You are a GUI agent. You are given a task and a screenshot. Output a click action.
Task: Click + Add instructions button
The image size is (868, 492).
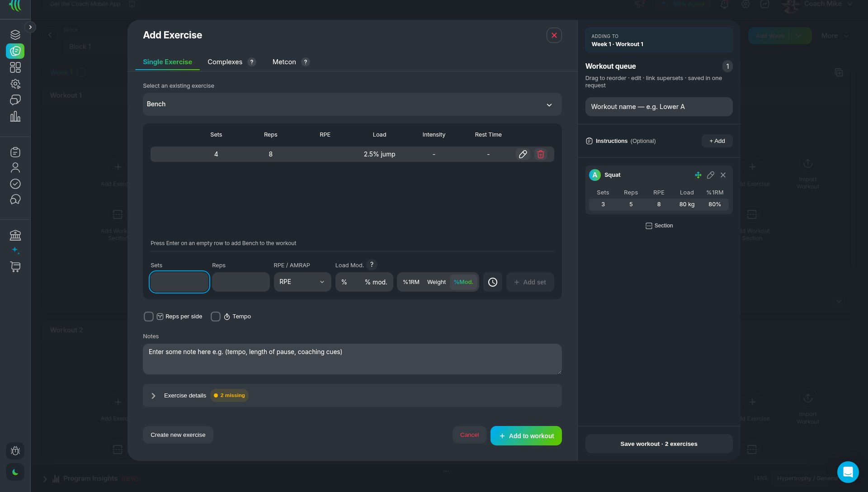717,141
